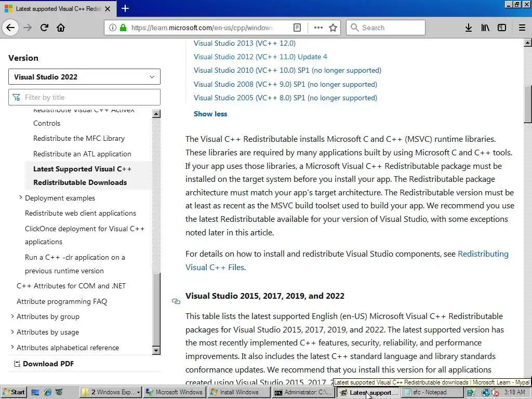Toggle the browser sidebar
This screenshot has height=399, width=532.
click(502, 28)
